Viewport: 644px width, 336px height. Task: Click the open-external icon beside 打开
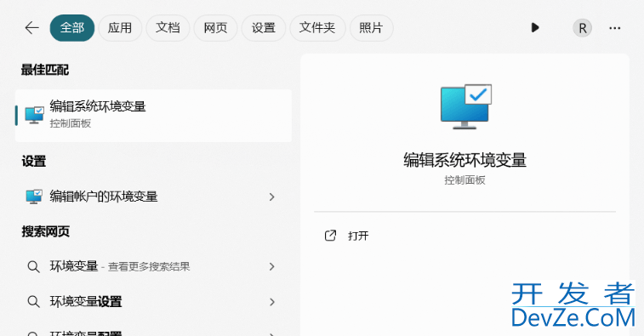click(x=330, y=236)
